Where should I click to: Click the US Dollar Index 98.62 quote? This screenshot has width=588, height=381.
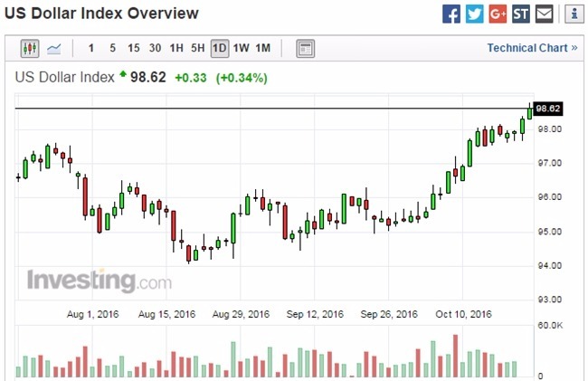click(x=90, y=77)
